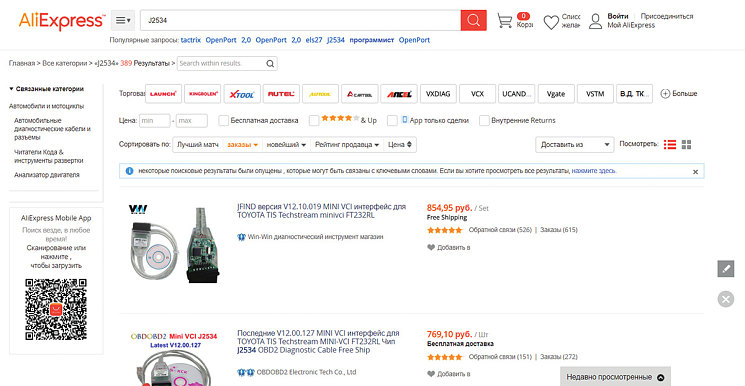This screenshot has width=745, height=386.
Task: Select the XTOOL brand logo filter
Action: 242,94
